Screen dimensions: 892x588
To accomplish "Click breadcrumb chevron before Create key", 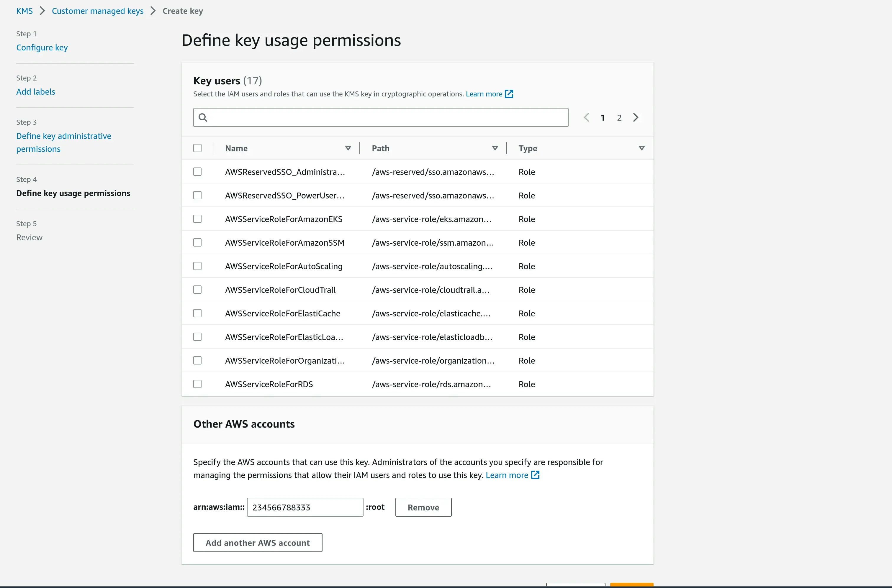I will click(x=153, y=11).
